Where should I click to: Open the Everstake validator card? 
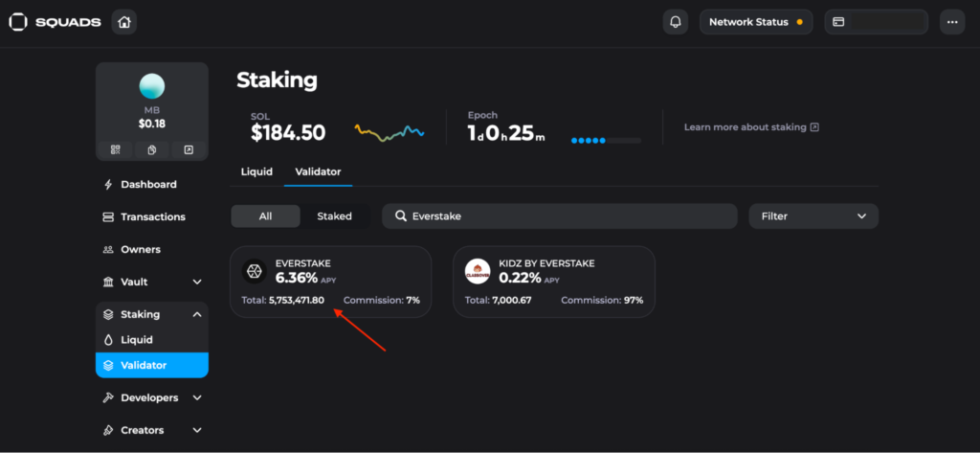pyautogui.click(x=330, y=282)
